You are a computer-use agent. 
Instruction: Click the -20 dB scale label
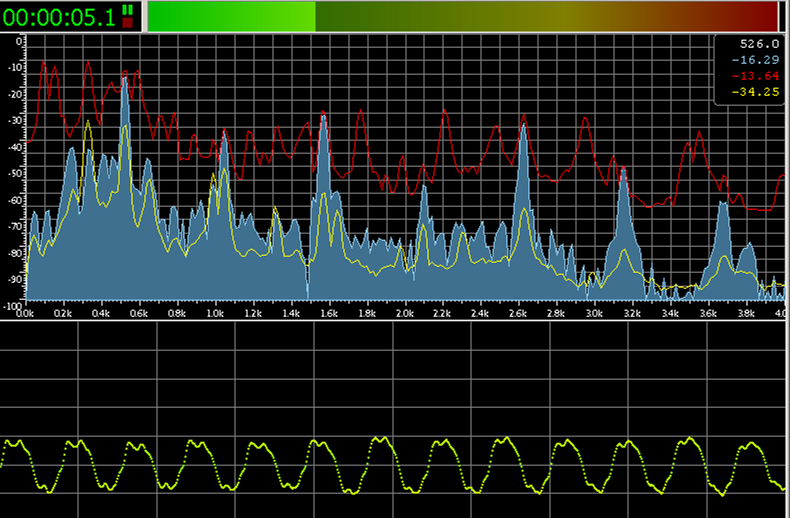click(16, 94)
